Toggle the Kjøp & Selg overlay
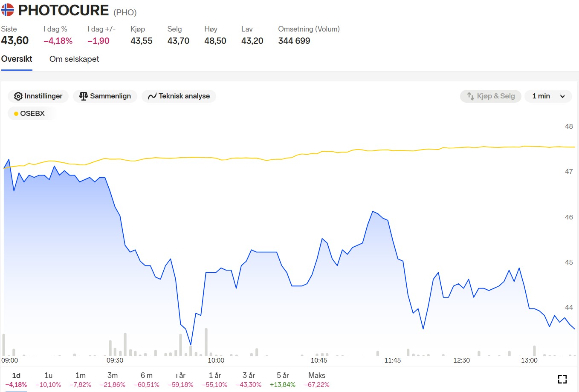This screenshot has height=392, width=579. point(490,96)
